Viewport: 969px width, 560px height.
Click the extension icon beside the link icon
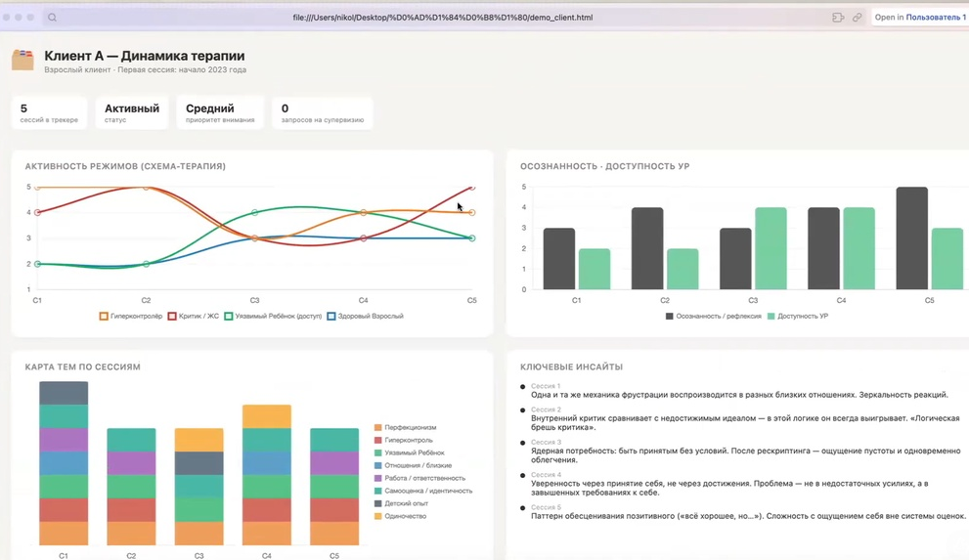[x=838, y=18]
